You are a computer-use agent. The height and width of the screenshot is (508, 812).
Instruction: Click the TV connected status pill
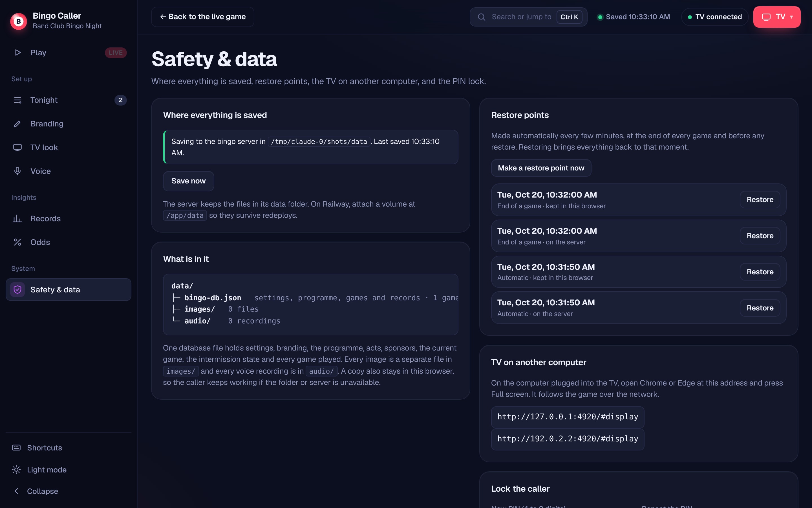point(715,17)
